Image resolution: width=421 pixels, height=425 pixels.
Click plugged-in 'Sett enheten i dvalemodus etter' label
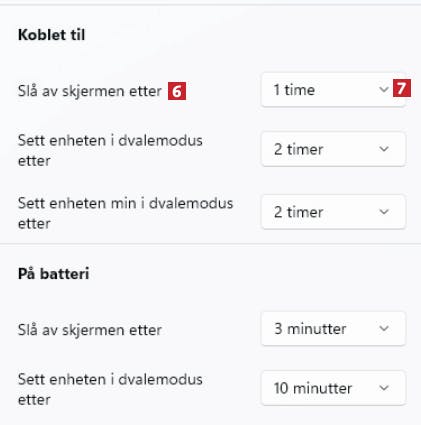[x=110, y=150]
